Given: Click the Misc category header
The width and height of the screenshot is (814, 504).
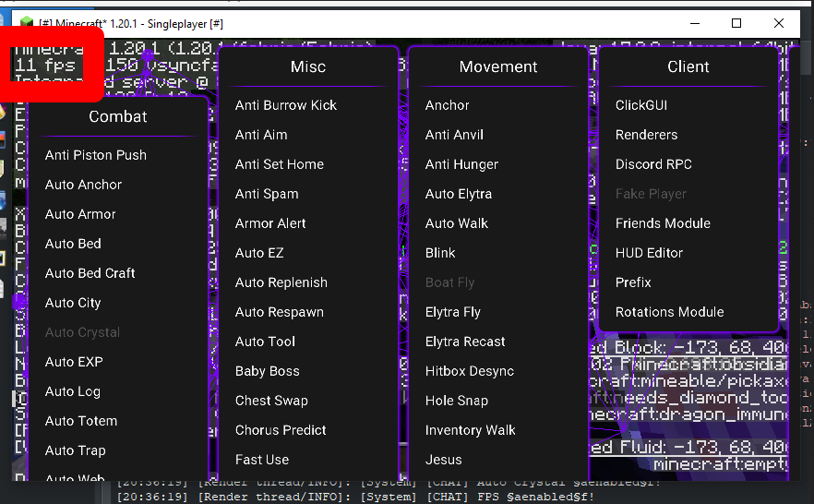Looking at the screenshot, I should pos(308,67).
